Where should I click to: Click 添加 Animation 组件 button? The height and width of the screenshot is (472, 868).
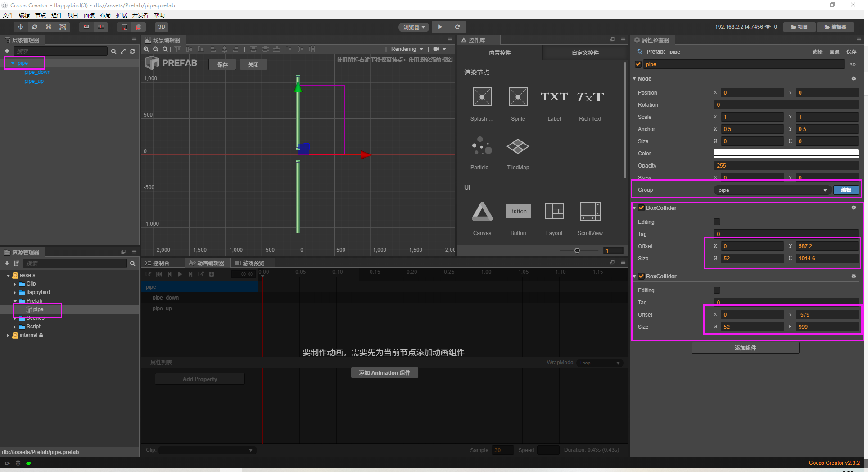pyautogui.click(x=384, y=372)
